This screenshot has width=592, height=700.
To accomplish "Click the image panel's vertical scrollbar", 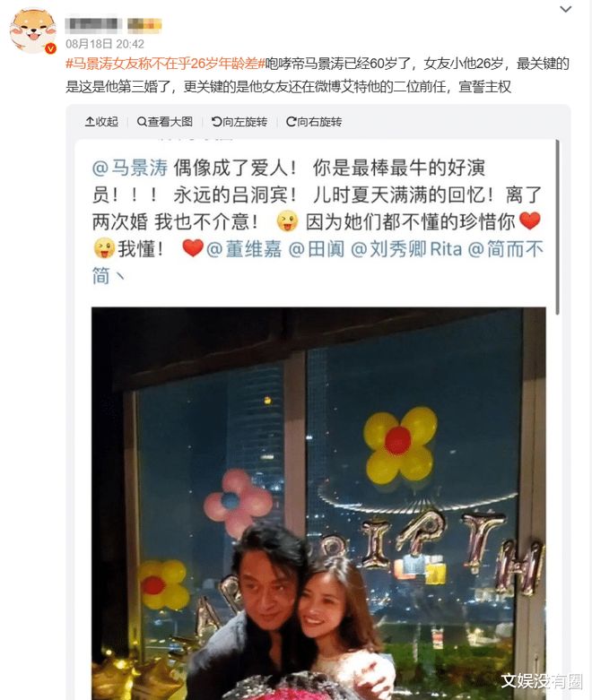I will [x=557, y=228].
